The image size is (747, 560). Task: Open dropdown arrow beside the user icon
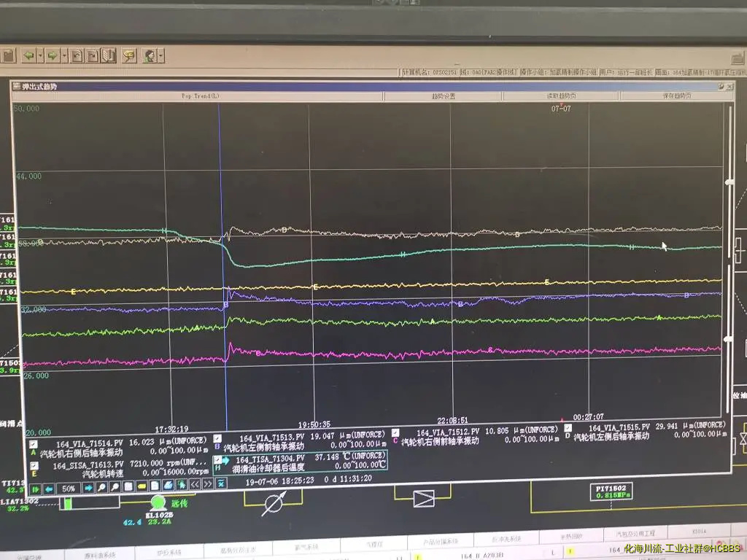(x=160, y=55)
